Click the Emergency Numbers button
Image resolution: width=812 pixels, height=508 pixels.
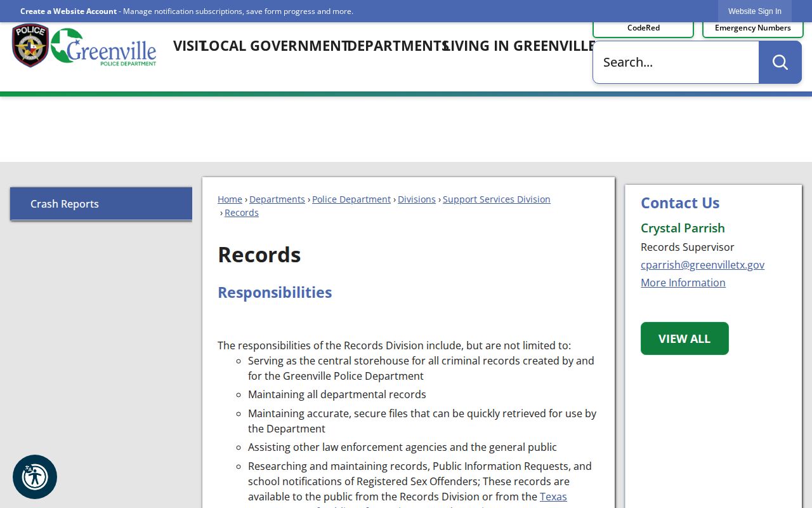[x=753, y=28]
